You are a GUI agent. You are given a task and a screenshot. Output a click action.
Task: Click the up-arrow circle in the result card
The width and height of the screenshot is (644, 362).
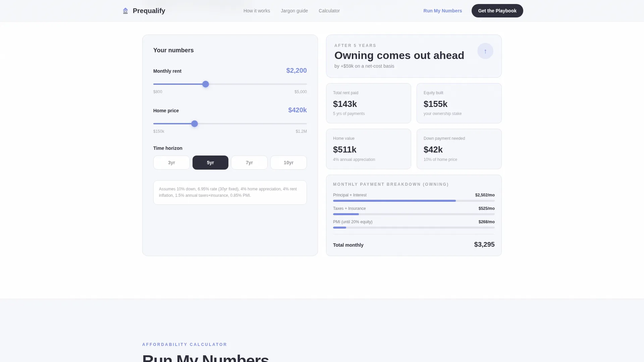click(x=485, y=51)
